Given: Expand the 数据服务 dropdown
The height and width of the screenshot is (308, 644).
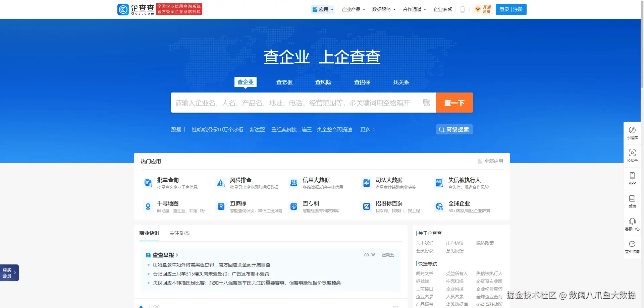Looking at the screenshot, I should (x=384, y=9).
